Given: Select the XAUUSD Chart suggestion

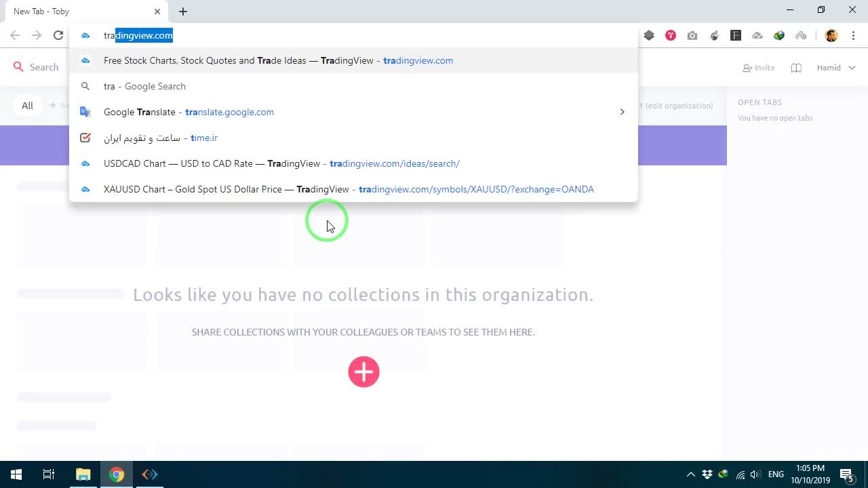Looking at the screenshot, I should click(x=353, y=189).
